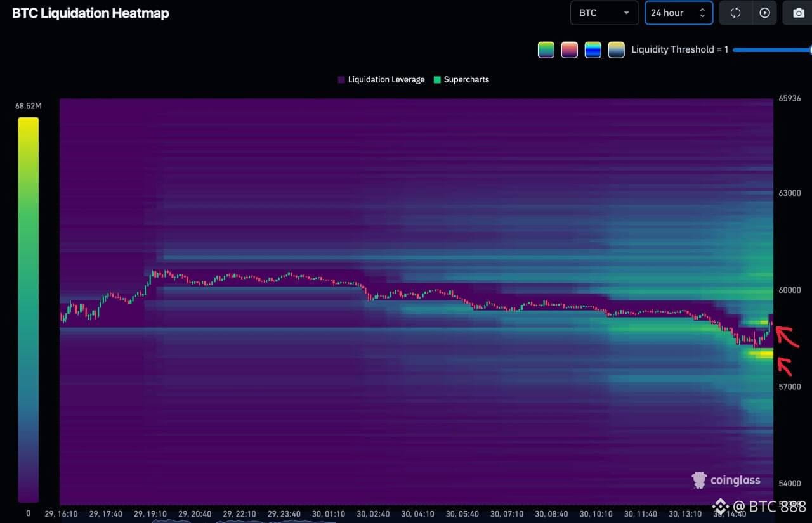Click the '30, 02:40' time axis label
The image size is (812, 523).
click(373, 513)
